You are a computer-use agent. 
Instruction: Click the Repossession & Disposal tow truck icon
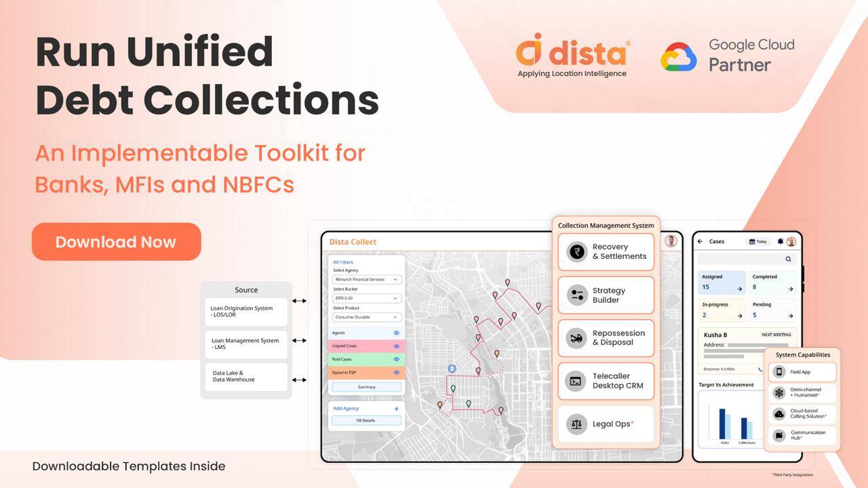coord(577,338)
